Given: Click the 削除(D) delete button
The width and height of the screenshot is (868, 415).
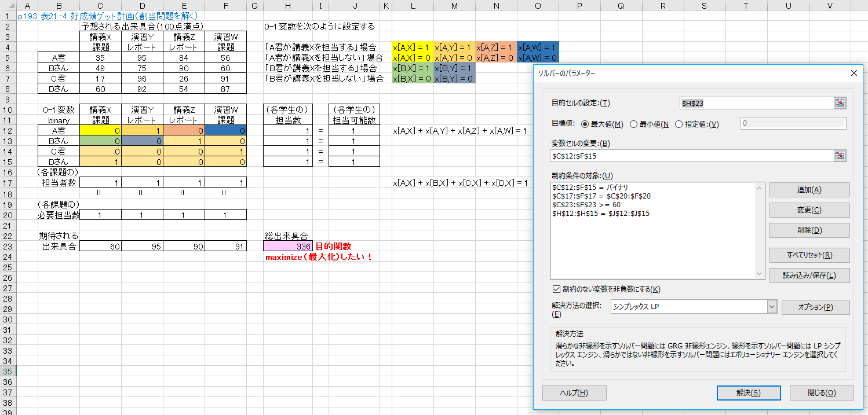Looking at the screenshot, I should (x=809, y=230).
